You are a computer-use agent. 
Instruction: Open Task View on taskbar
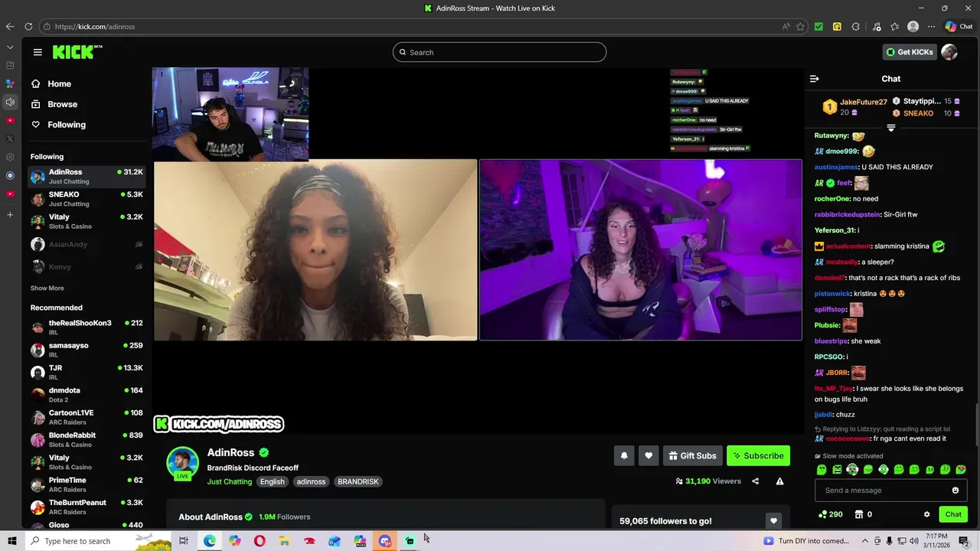coord(184,541)
